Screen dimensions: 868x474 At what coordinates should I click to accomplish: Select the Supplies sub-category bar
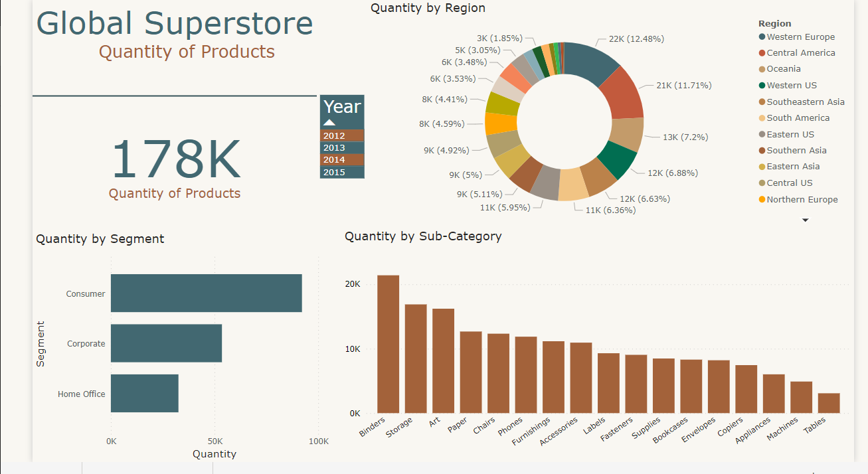click(x=663, y=386)
